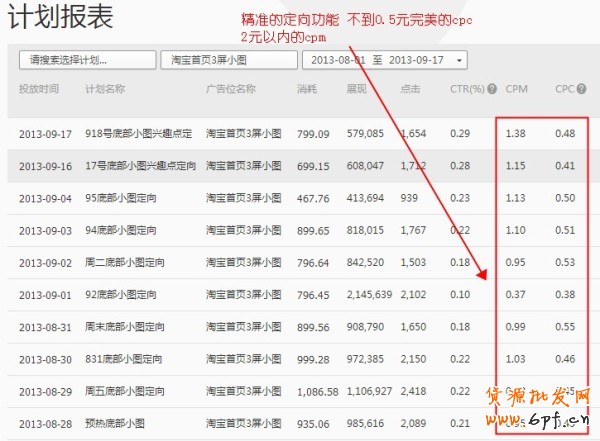Screen dimensions: 600x441
Task: Open the date range dropdown arrow
Action: [x=460, y=60]
